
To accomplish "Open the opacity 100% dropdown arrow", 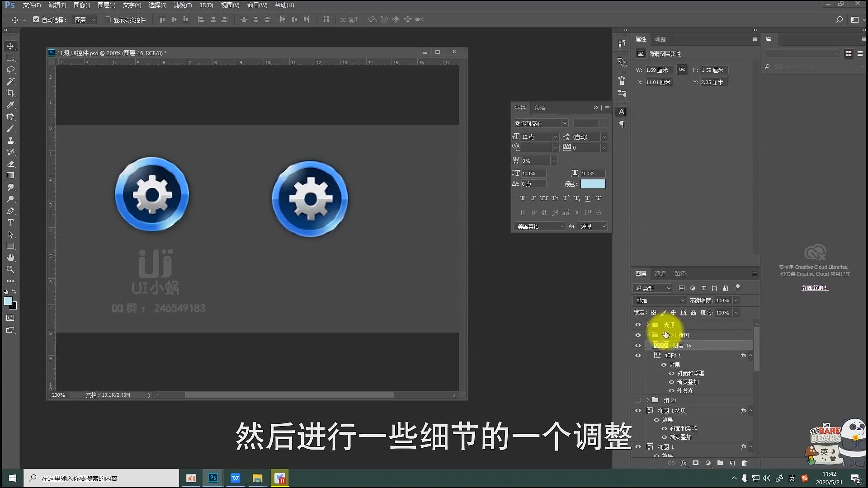I will point(736,300).
